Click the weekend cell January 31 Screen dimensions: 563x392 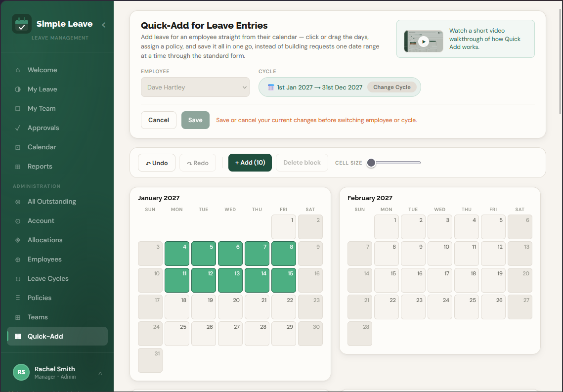pos(150,360)
